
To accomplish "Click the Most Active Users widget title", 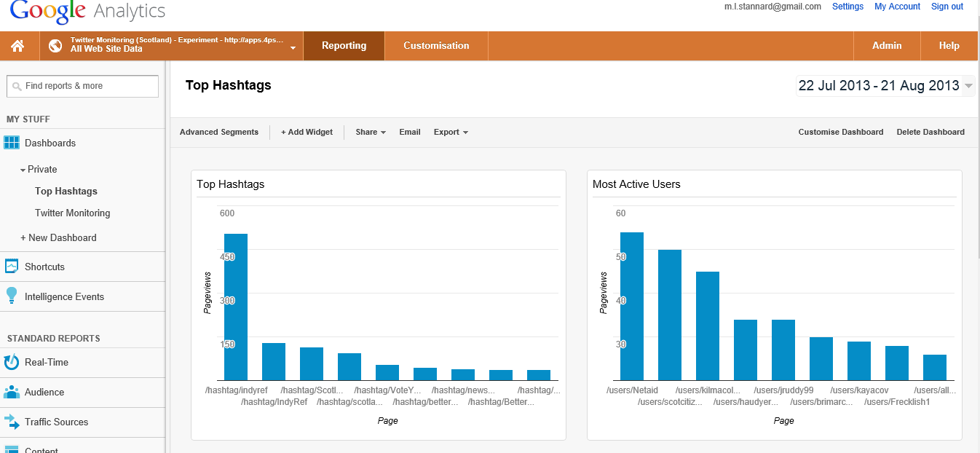I will [x=636, y=184].
